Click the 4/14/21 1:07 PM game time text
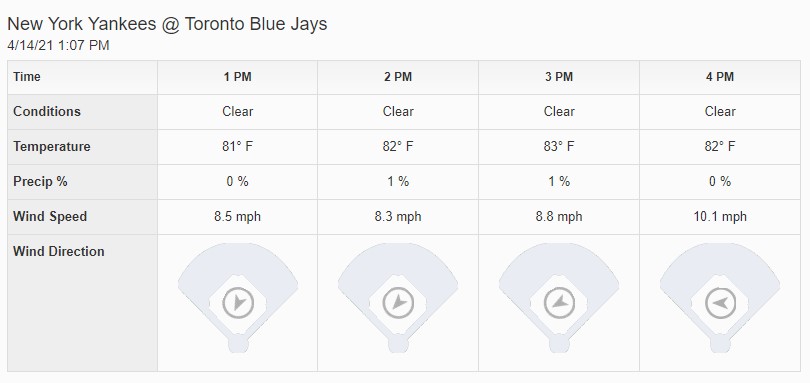The image size is (810, 383). [58, 45]
